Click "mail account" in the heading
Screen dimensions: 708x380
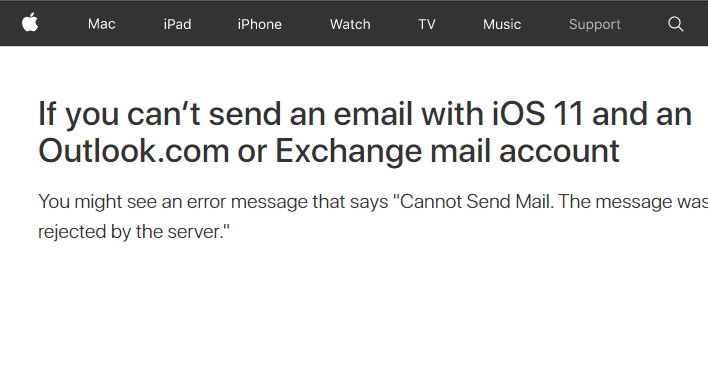coord(525,151)
